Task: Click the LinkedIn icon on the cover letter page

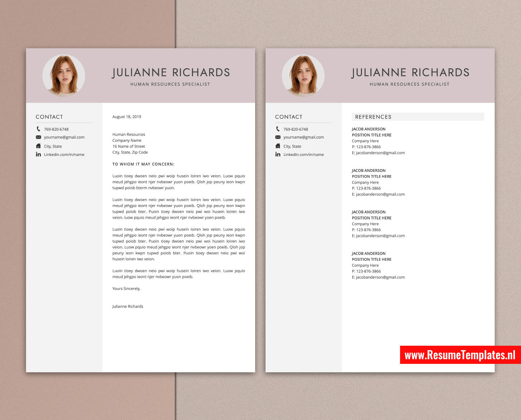Action: [38, 154]
